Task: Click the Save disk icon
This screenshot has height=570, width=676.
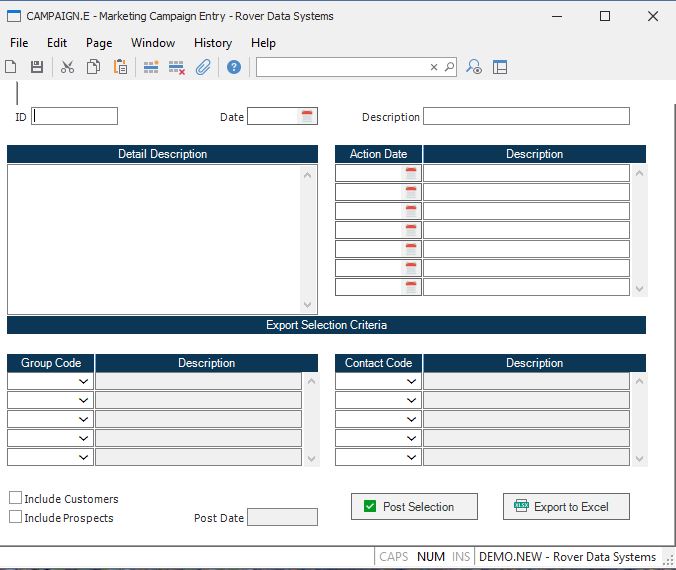Action: pyautogui.click(x=37, y=67)
